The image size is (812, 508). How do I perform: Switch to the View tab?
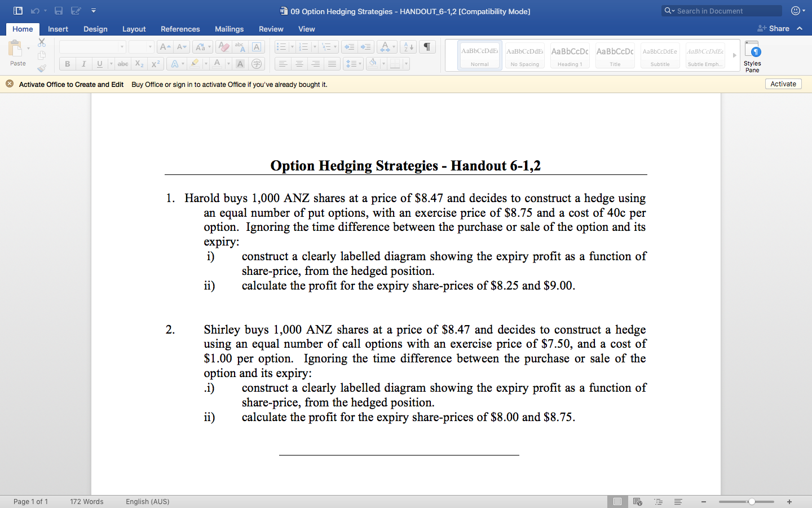(306, 29)
